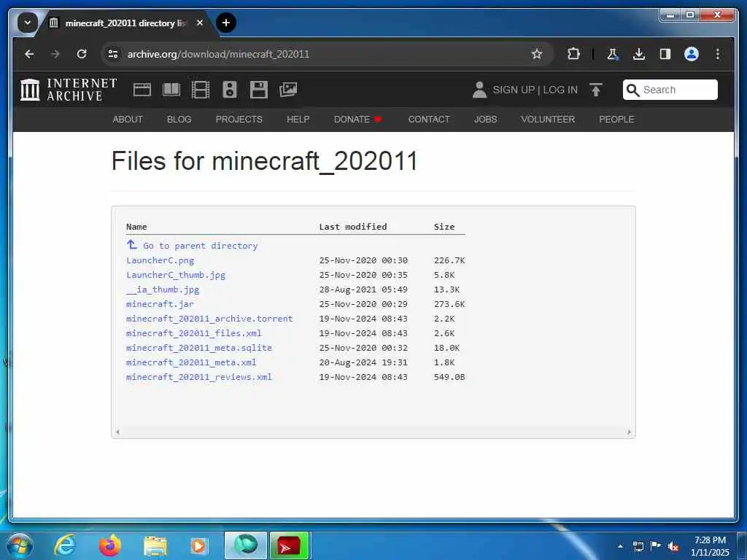
Task: Open minecraft_202011_archive.torrent link
Action: click(x=209, y=319)
